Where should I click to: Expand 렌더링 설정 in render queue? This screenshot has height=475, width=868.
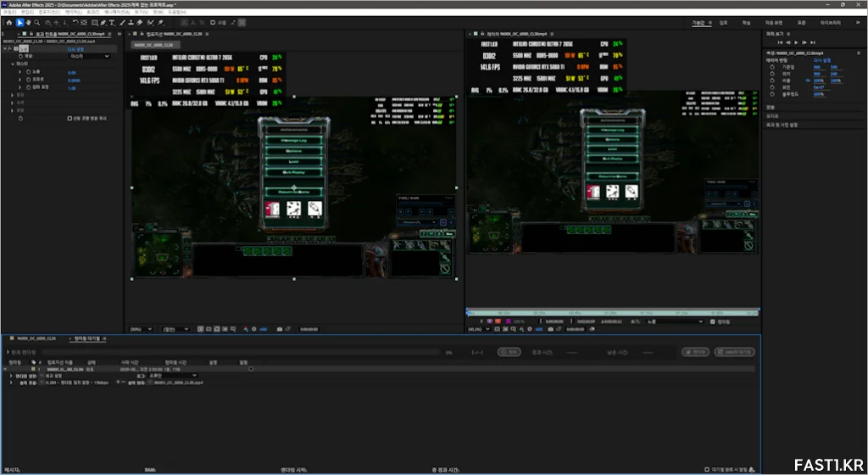coord(11,376)
